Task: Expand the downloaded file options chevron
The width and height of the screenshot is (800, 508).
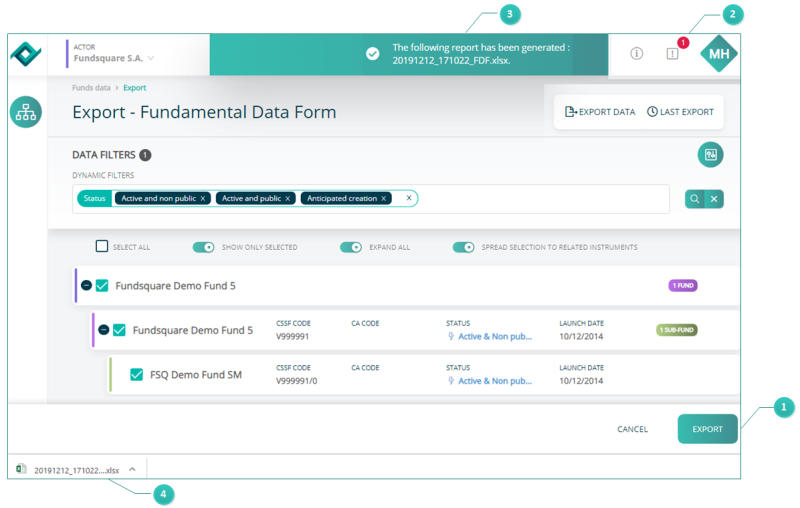Action: pyautogui.click(x=132, y=469)
